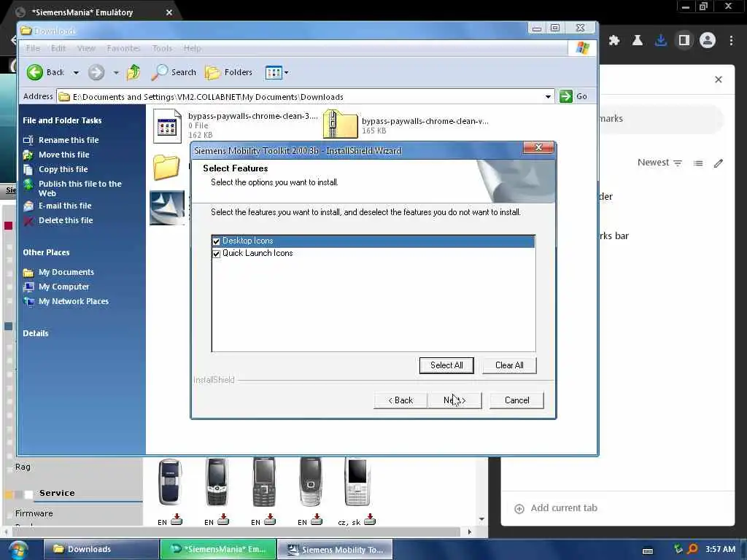Click Move this file
The image size is (747, 560).
click(x=64, y=155)
